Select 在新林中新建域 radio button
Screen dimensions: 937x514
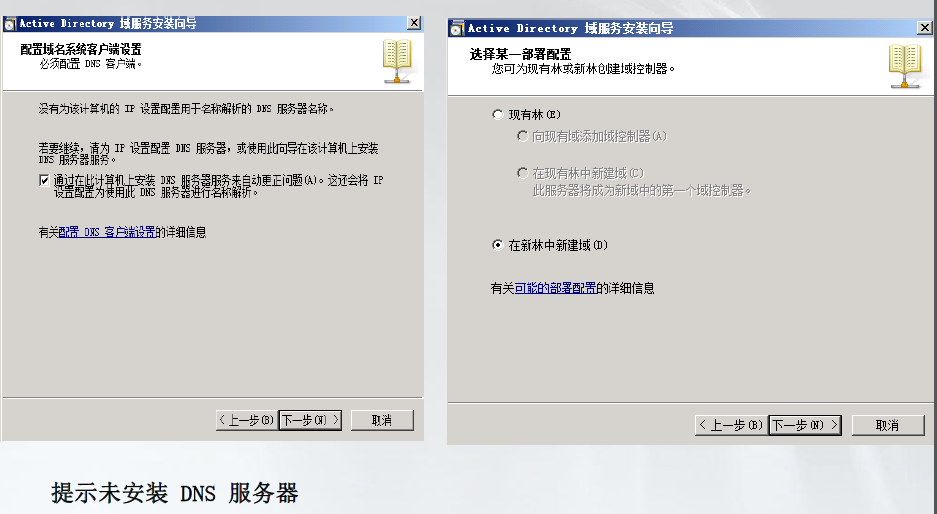click(497, 245)
